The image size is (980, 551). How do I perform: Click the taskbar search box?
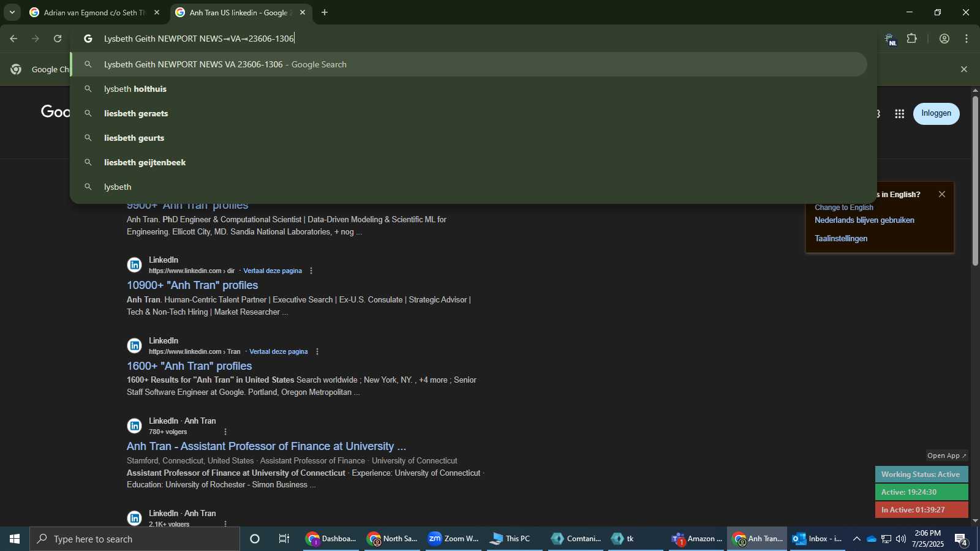pyautogui.click(x=135, y=539)
